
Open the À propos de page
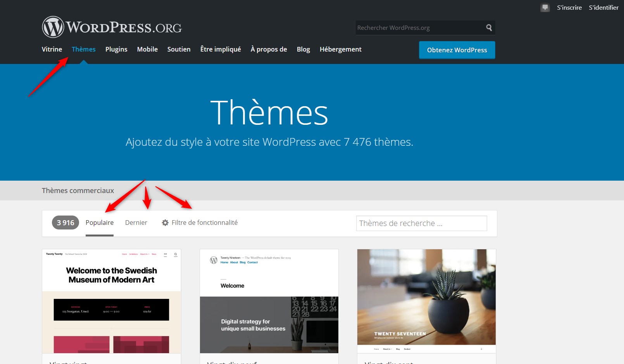269,49
